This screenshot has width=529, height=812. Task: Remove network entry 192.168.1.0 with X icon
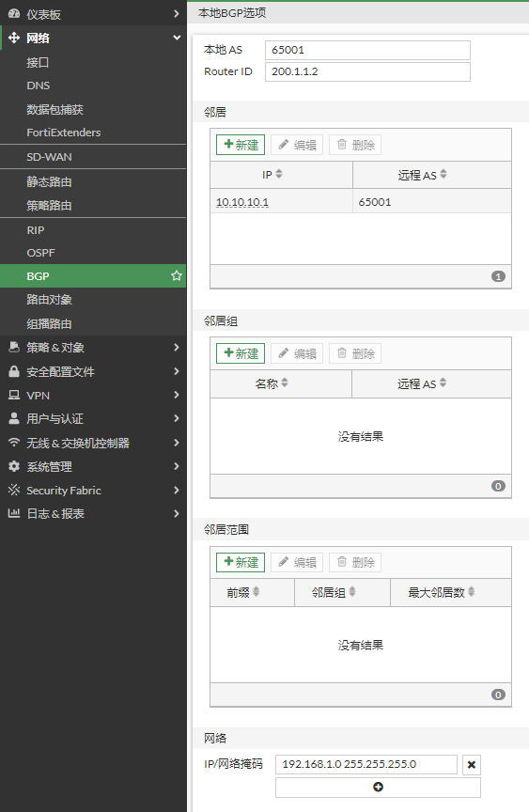pos(472,764)
